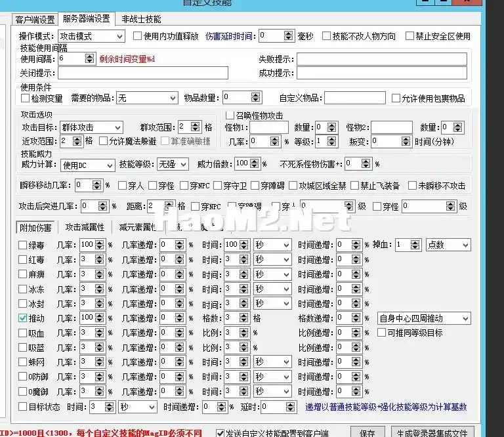The height and width of the screenshot is (437, 504).
Task: Adjust the 掉血 value spinner
Action: point(415,245)
